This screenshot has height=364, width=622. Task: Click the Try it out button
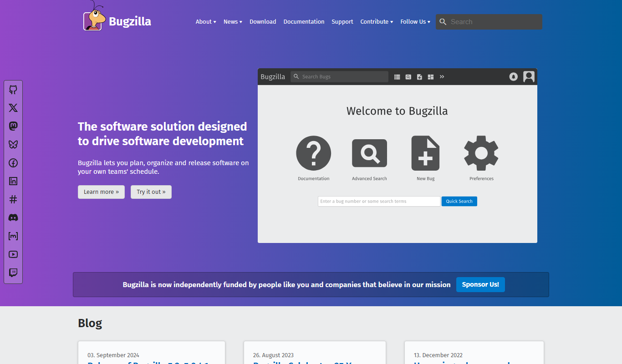[x=151, y=192]
